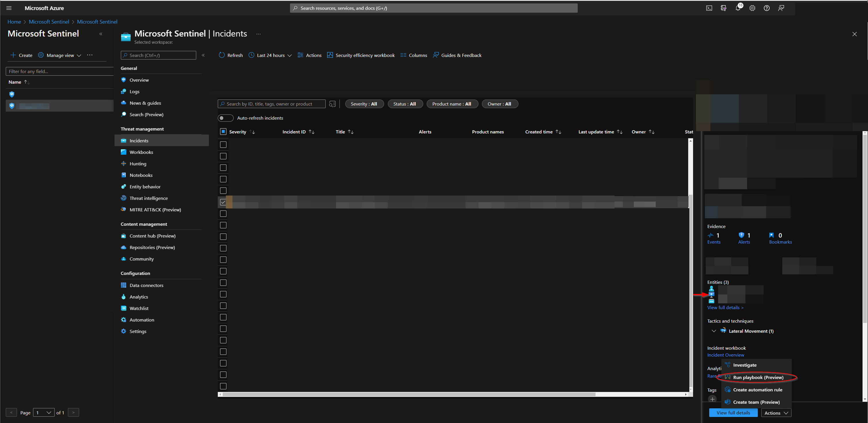Open the Severity : All filter
Screen dimensions: 868x423
click(364, 104)
